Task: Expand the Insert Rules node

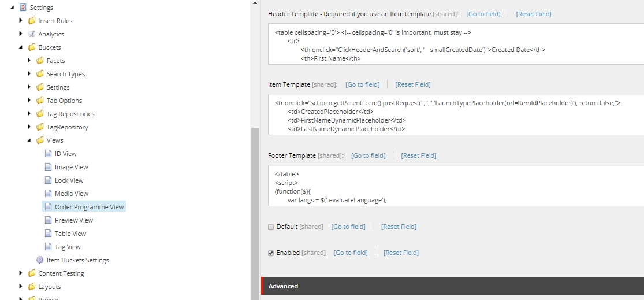Action: pos(21,20)
